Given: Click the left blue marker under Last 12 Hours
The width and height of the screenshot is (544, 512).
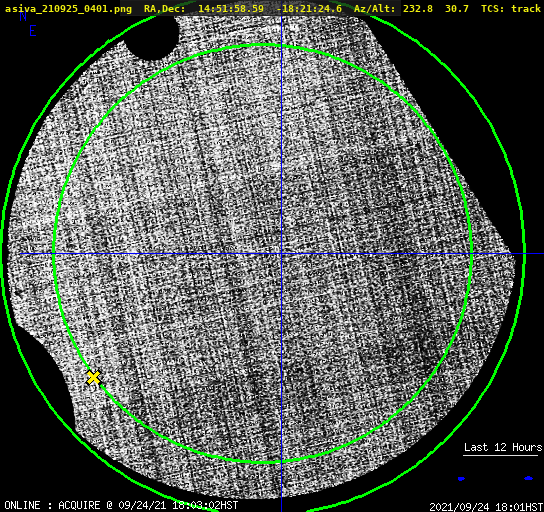Looking at the screenshot, I should coord(461,479).
